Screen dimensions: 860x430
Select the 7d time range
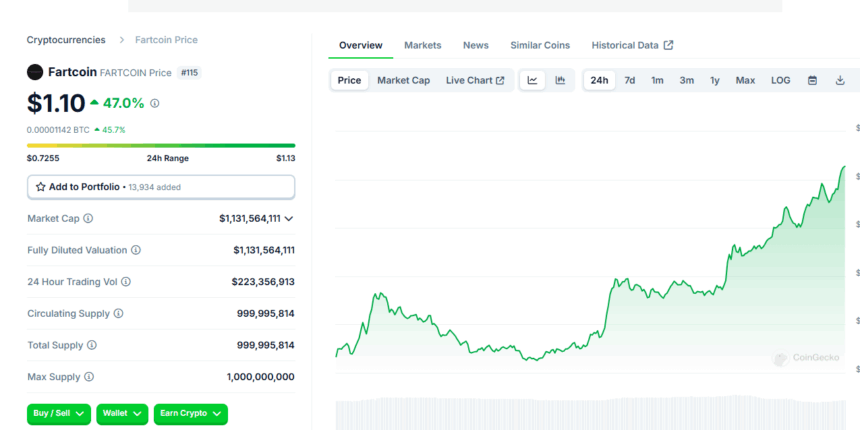tap(630, 80)
